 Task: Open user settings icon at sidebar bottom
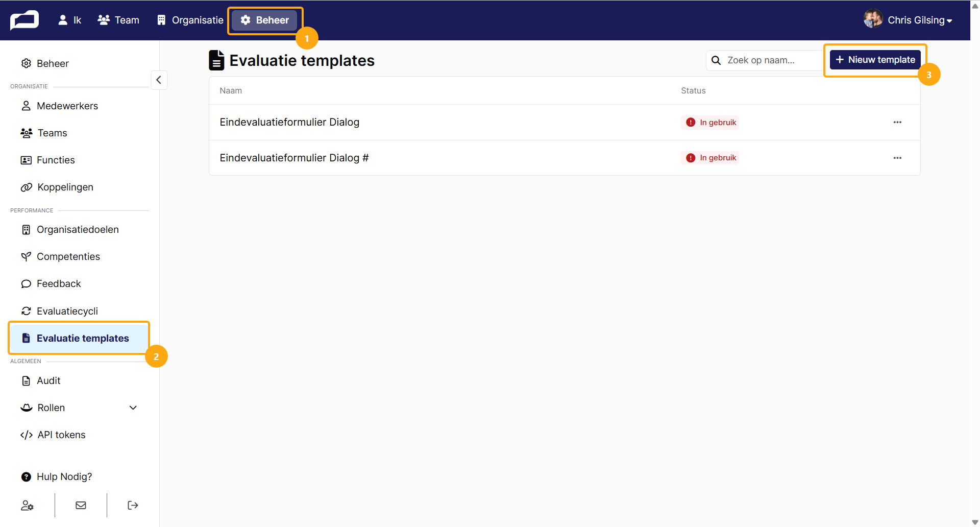click(x=27, y=505)
